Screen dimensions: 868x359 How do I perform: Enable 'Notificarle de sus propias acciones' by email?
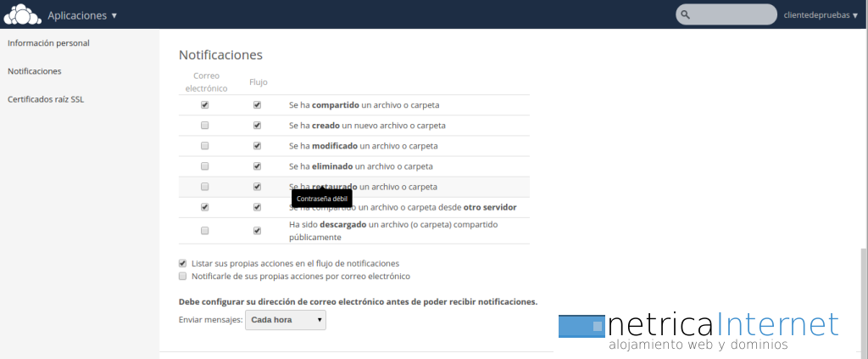(183, 276)
